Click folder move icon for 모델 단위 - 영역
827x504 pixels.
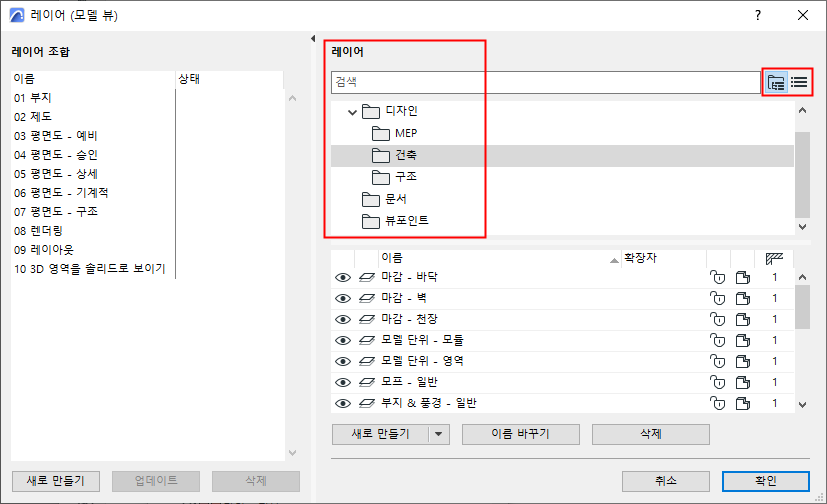[743, 362]
